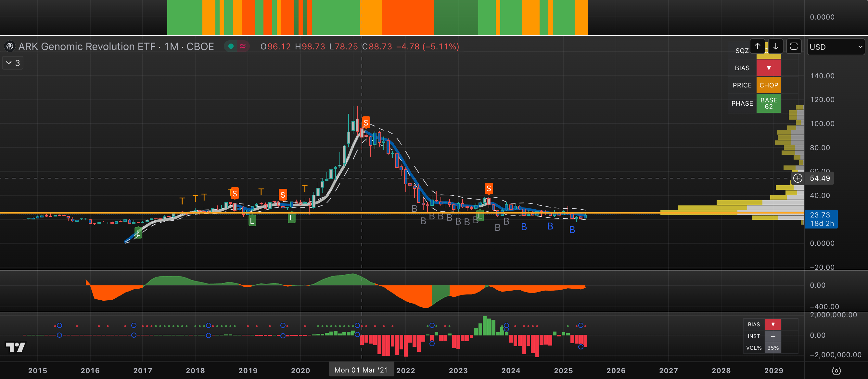Toggle the green market status dot

click(231, 46)
